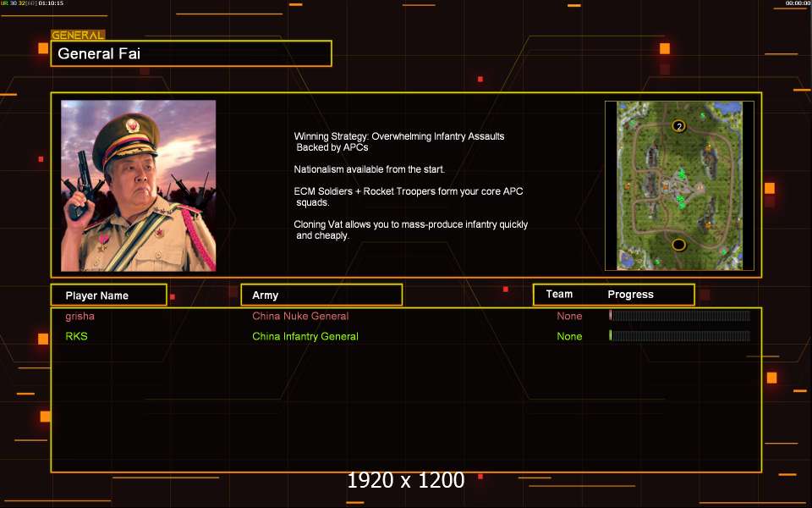The image size is (812, 508).
Task: Select the orange GENERAL label tag
Action: (x=78, y=36)
